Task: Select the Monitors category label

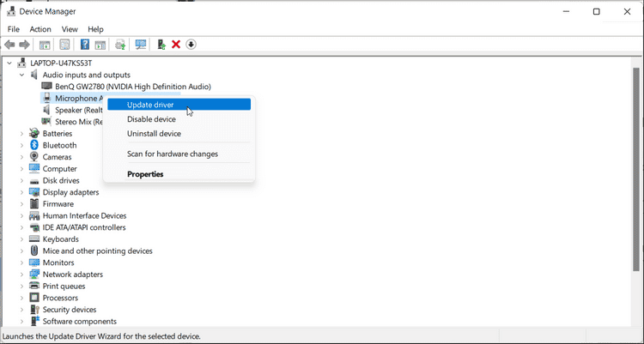Action: (58, 263)
